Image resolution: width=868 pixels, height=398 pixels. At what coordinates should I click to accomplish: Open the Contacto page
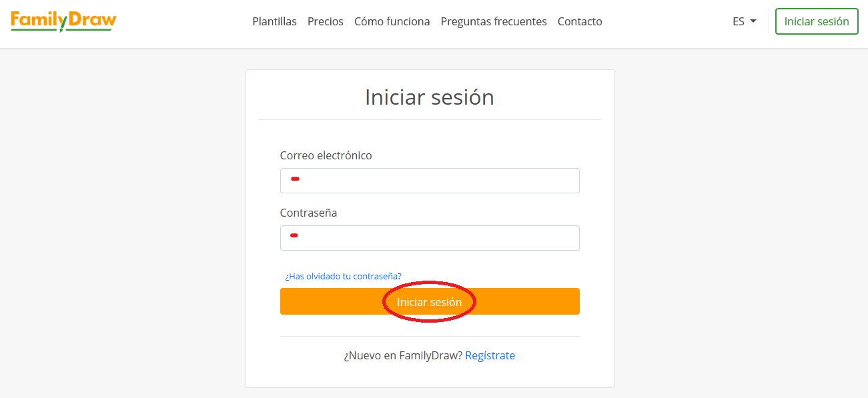pos(580,21)
